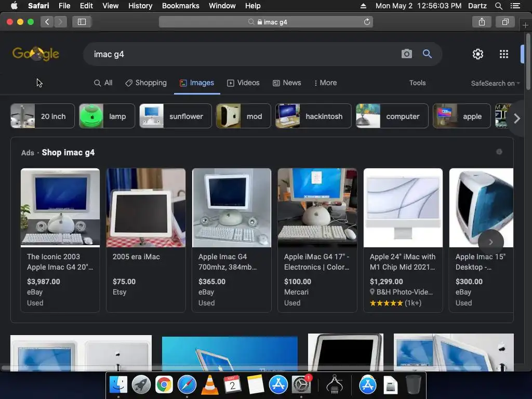Click the blue wallpaper image result thumbnail

click(x=230, y=353)
